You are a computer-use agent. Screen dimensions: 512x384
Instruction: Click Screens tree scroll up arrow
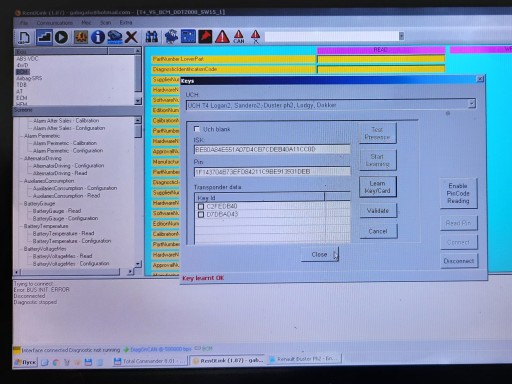coord(138,120)
